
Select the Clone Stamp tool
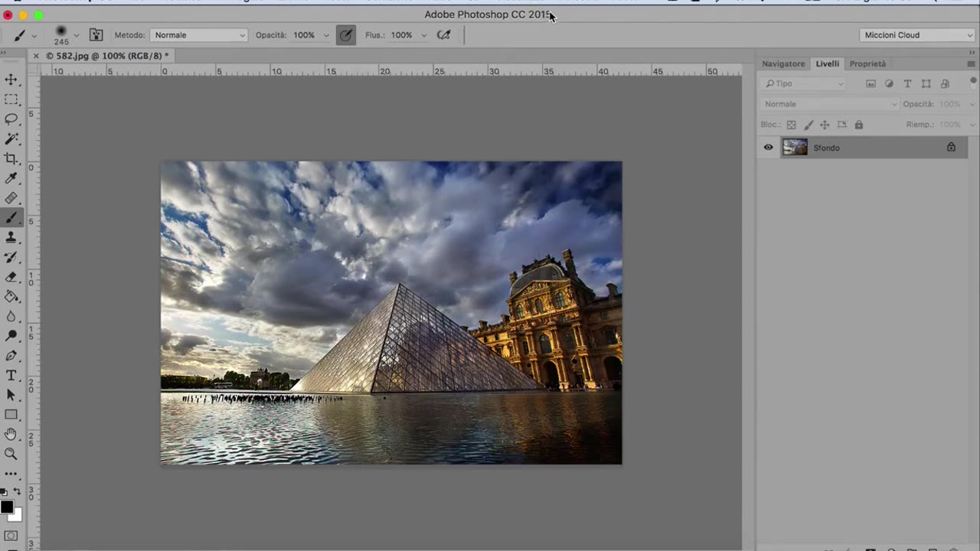coord(11,238)
